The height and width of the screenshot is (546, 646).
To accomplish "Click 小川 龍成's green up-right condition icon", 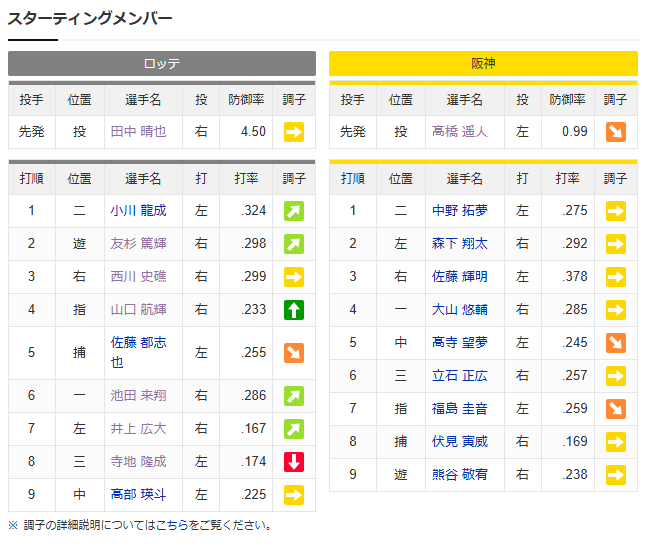I will [294, 211].
